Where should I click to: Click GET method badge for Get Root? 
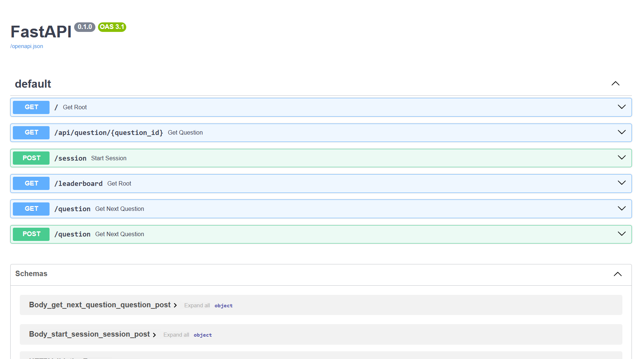pyautogui.click(x=31, y=107)
